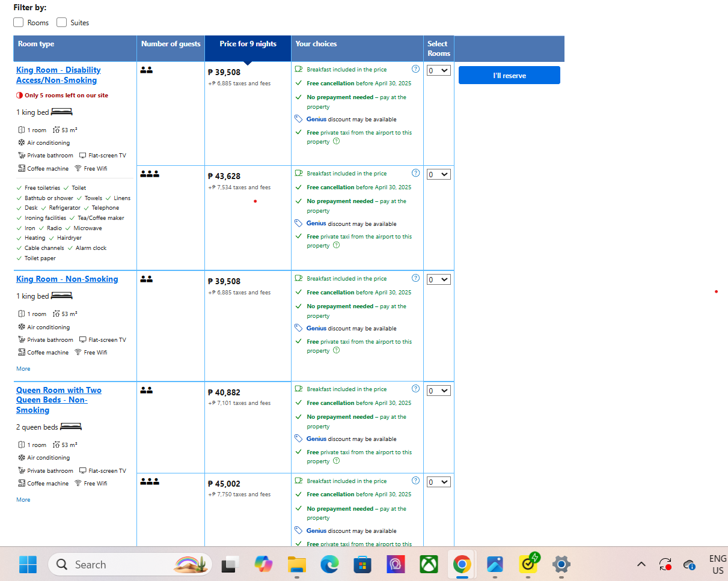This screenshot has width=728, height=581.
Task: Enable the Rooms filter checkbox
Action: pyautogui.click(x=19, y=22)
